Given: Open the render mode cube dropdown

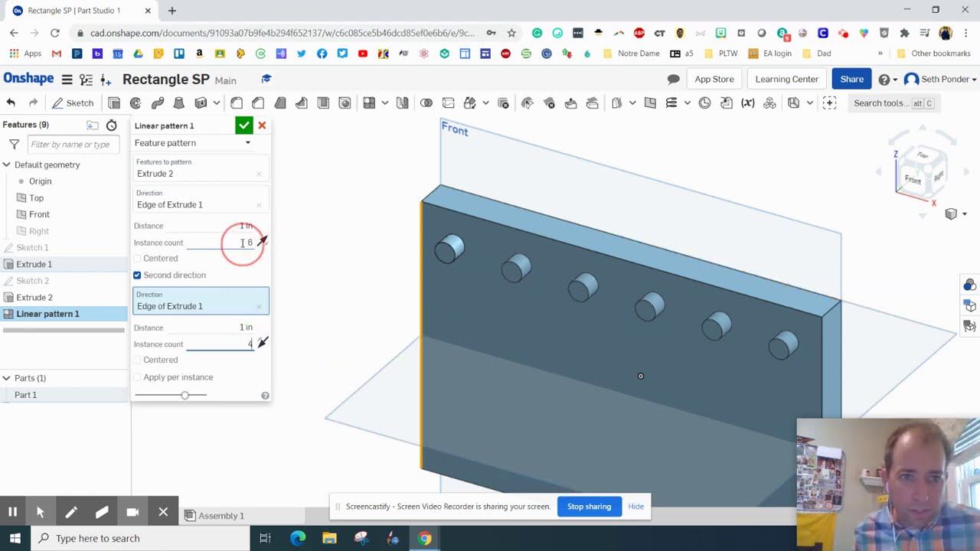Looking at the screenshot, I should (x=956, y=214).
